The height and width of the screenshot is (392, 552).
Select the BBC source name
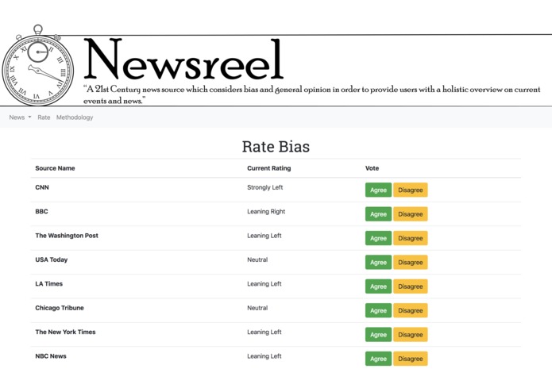tap(41, 211)
